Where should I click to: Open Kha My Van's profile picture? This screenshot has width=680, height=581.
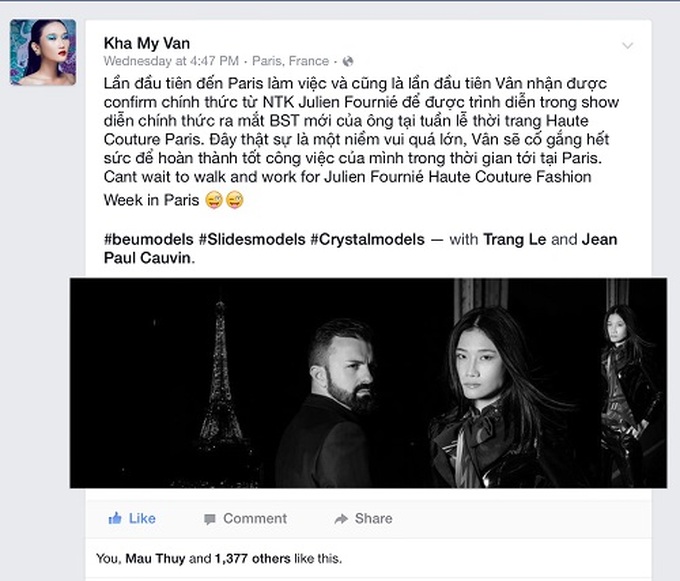[43, 52]
